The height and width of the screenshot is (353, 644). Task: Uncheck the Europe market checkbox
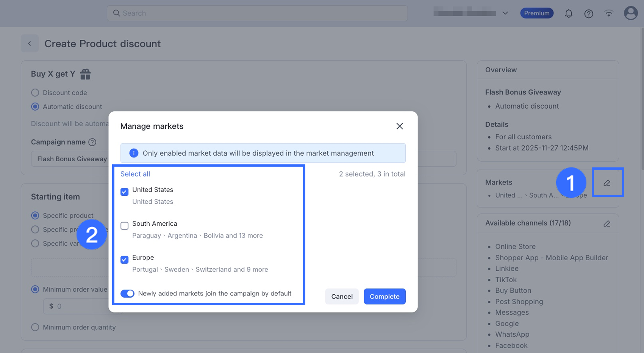pos(124,259)
